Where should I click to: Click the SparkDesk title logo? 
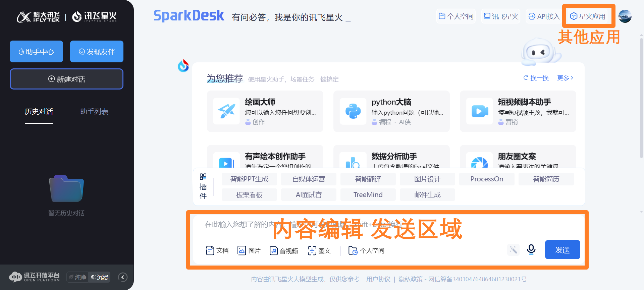pos(189,16)
